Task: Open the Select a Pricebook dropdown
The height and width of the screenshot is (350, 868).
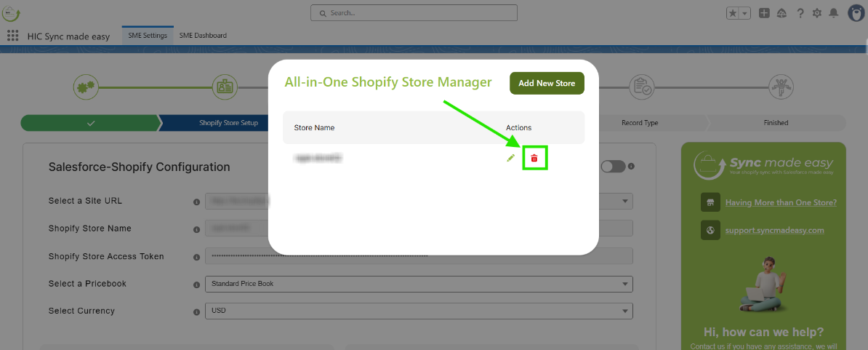Action: [419, 284]
